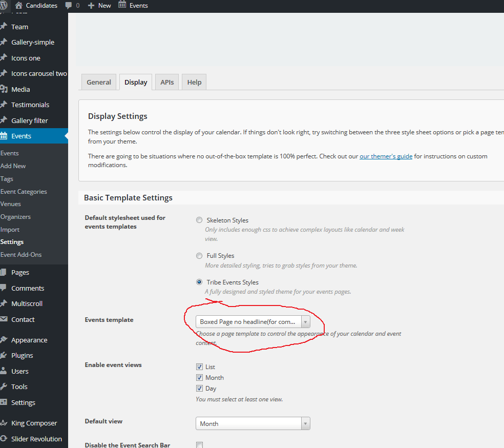Screen dimensions: 504x448
Task: Open the Candidates home icon
Action: pyautogui.click(x=19, y=5)
